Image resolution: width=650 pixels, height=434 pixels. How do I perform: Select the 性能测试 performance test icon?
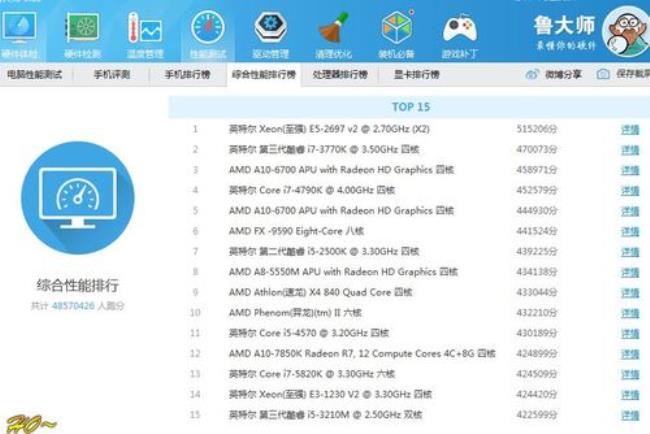point(208,27)
